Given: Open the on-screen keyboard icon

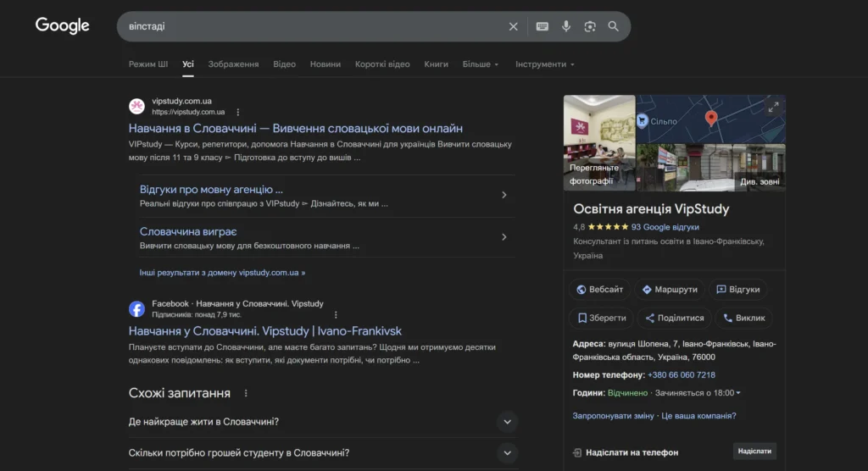Looking at the screenshot, I should [x=542, y=26].
